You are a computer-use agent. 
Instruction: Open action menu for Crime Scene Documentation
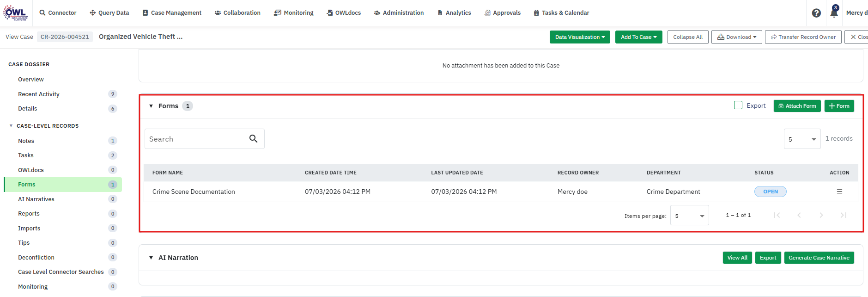839,192
